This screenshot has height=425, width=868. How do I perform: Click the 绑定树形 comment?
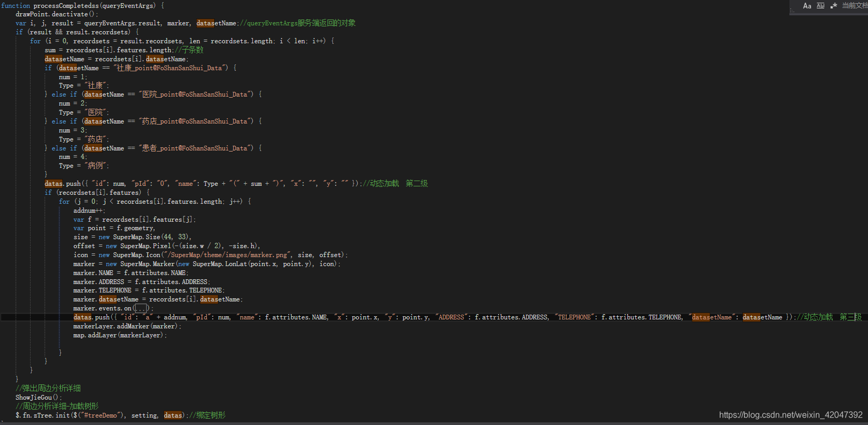coord(207,415)
